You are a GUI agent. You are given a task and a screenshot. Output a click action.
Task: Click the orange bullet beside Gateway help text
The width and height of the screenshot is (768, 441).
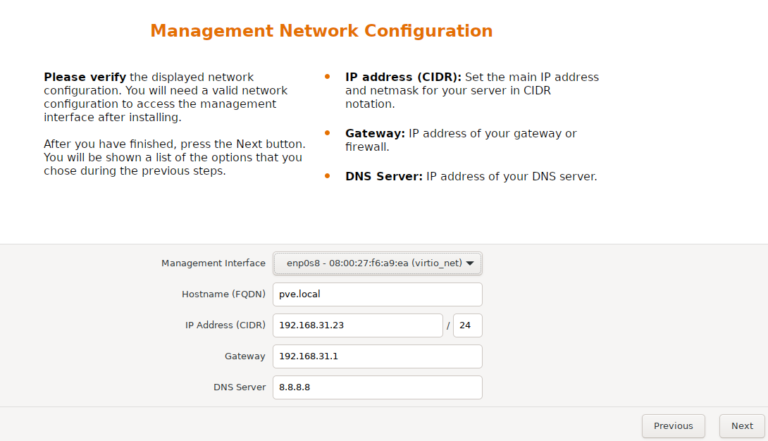coord(327,133)
